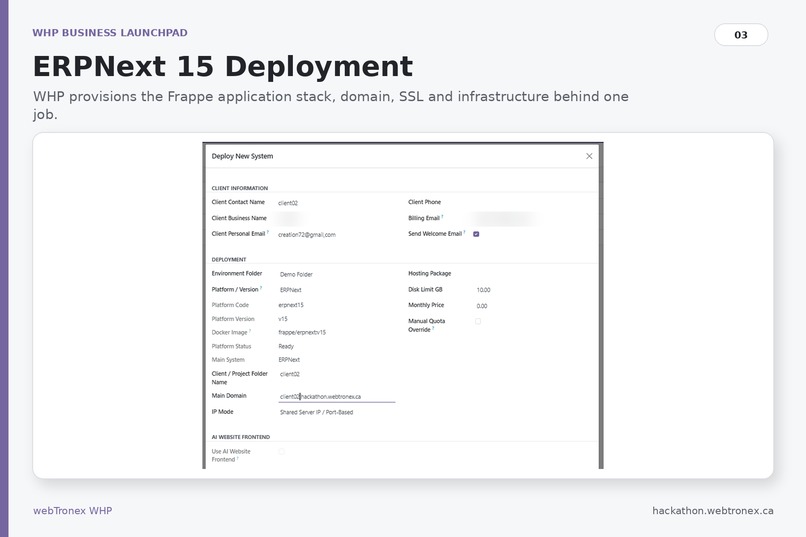Click the Disk Limit GB value 10.00
The height and width of the screenshot is (537, 806).
pos(483,290)
